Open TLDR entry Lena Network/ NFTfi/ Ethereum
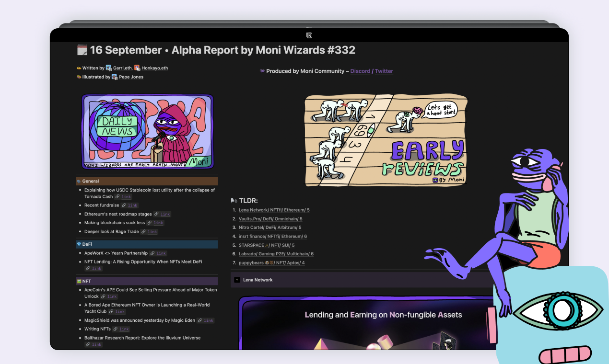This screenshot has width=609, height=364. tap(274, 210)
